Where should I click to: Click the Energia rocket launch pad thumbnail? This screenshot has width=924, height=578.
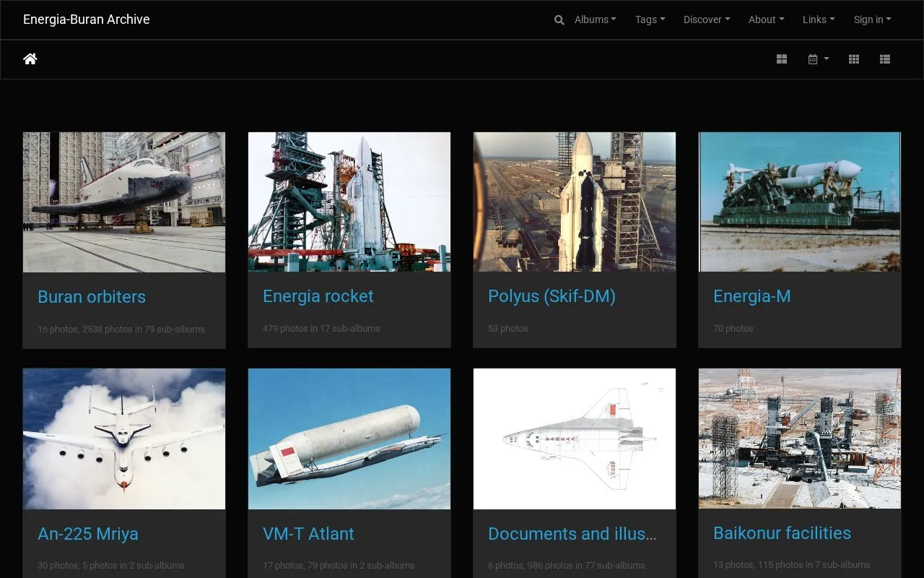(349, 202)
